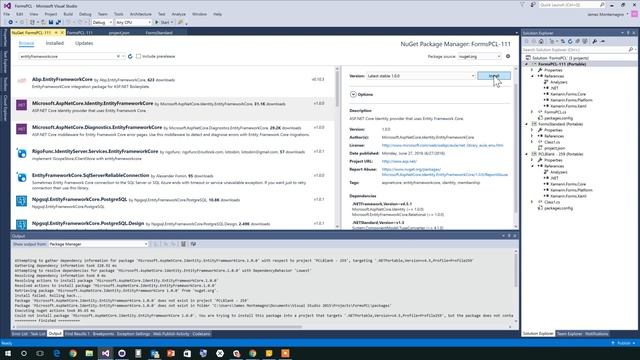
Task: Open Windows Start menu
Action: [8, 353]
